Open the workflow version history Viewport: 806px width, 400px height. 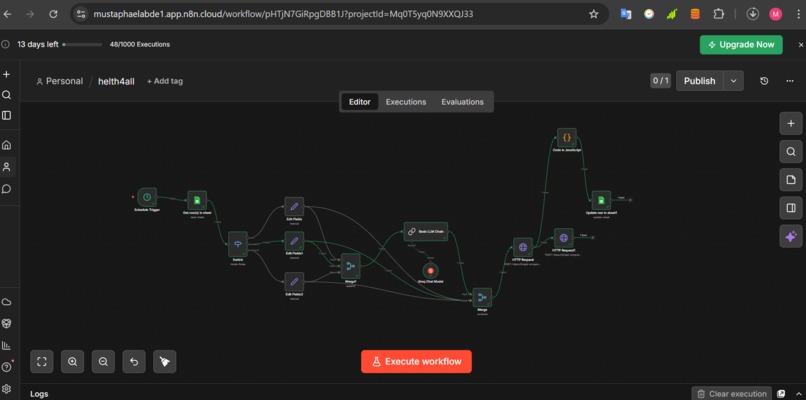point(764,81)
